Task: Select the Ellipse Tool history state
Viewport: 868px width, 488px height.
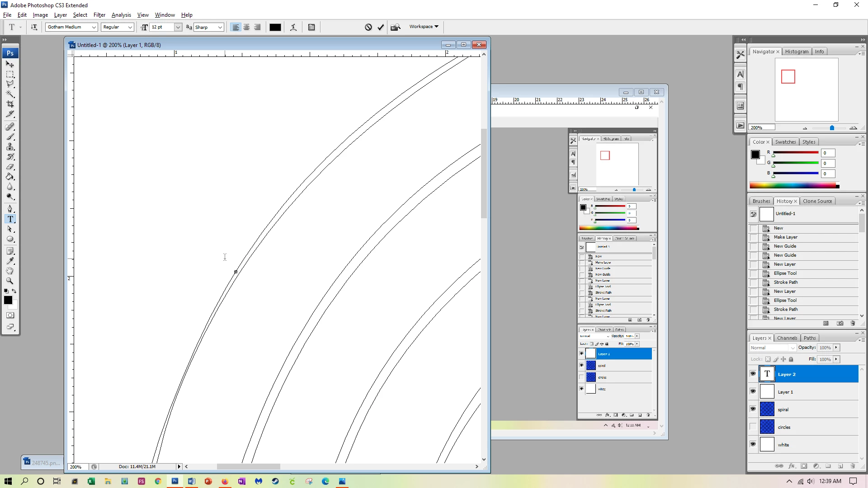Action: coord(785,273)
